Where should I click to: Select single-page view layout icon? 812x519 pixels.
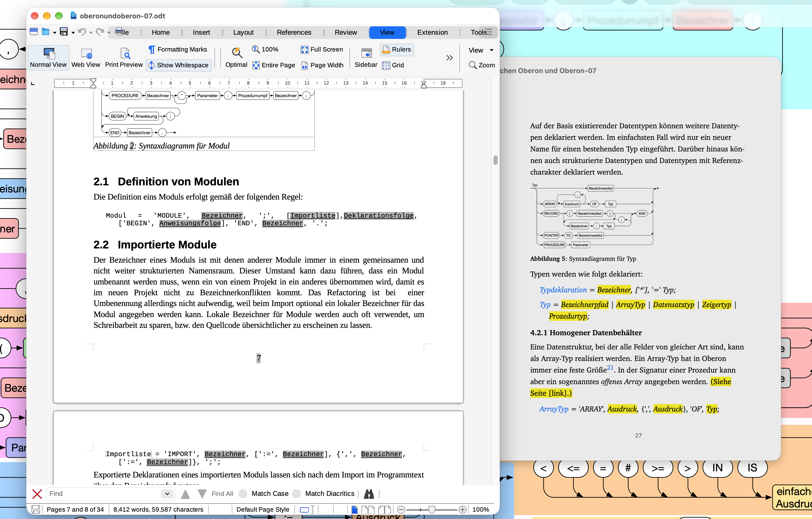pyautogui.click(x=354, y=510)
